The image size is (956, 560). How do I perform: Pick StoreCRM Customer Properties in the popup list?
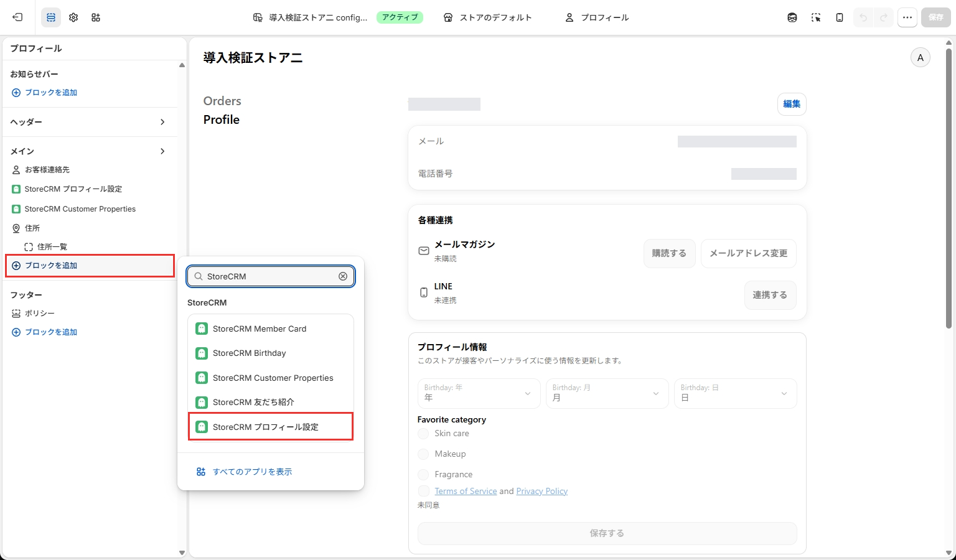tap(271, 378)
